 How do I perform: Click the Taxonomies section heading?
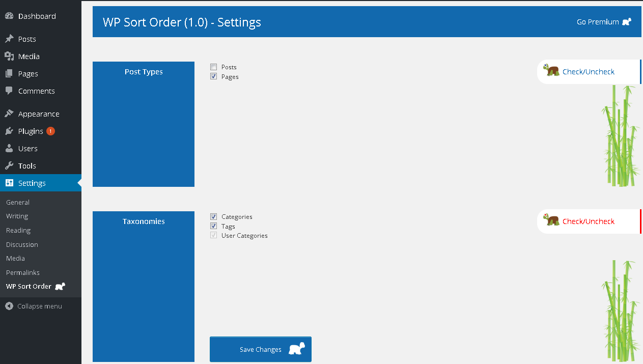click(144, 221)
